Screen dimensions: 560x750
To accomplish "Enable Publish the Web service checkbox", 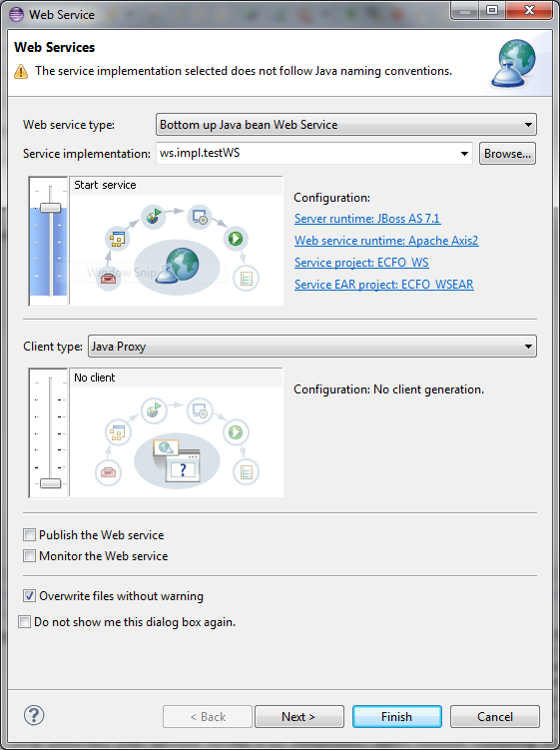I will coord(30,534).
